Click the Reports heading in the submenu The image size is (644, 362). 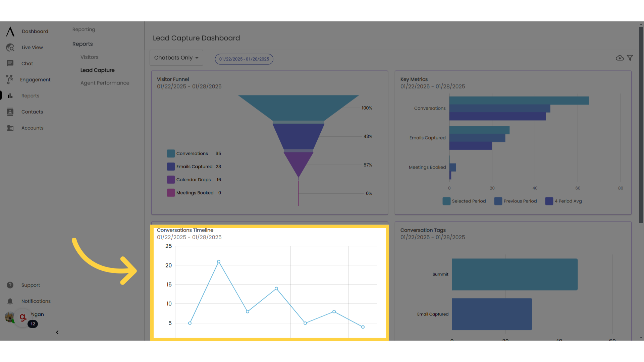(x=83, y=44)
